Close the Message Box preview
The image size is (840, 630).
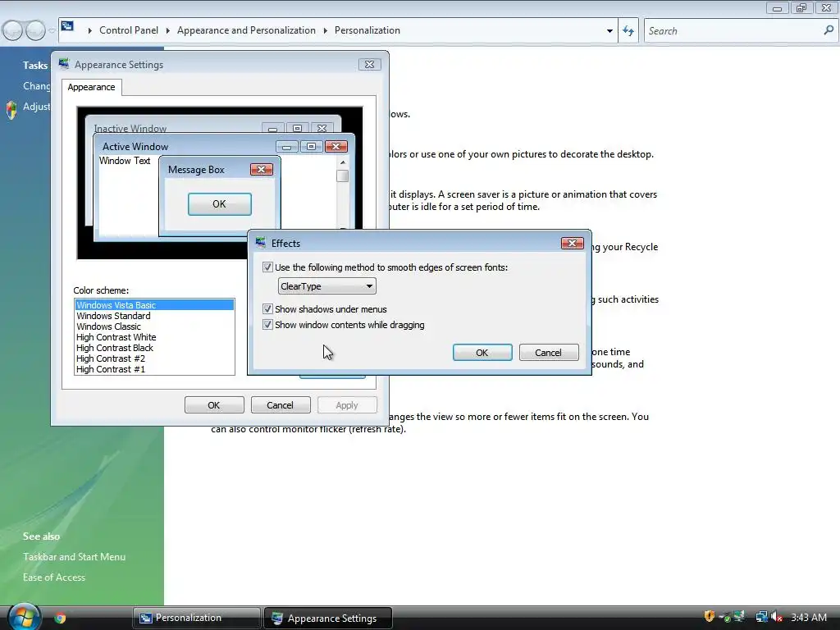pyautogui.click(x=262, y=169)
